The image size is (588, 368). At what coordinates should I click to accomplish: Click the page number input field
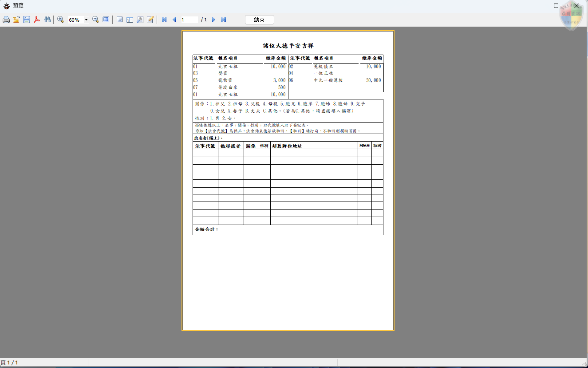pyautogui.click(x=189, y=20)
